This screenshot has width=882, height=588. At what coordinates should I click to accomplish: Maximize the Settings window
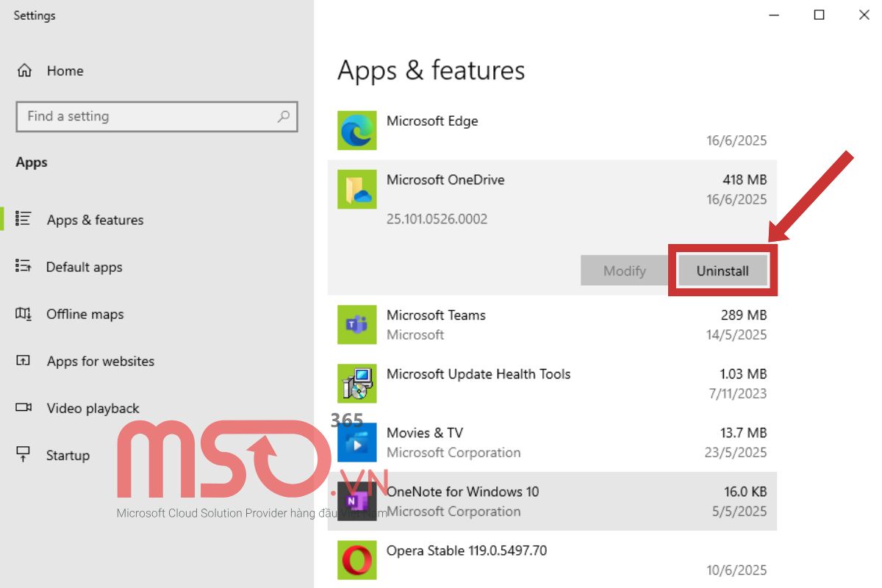pyautogui.click(x=820, y=15)
